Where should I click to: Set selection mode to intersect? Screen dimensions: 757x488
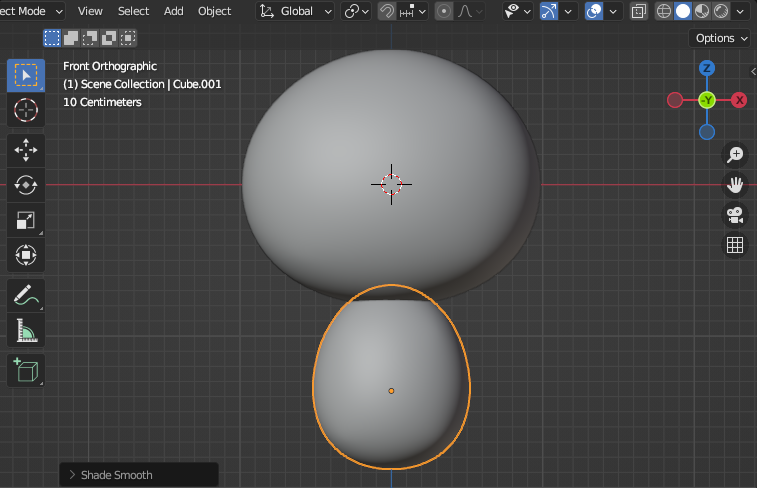tap(127, 38)
